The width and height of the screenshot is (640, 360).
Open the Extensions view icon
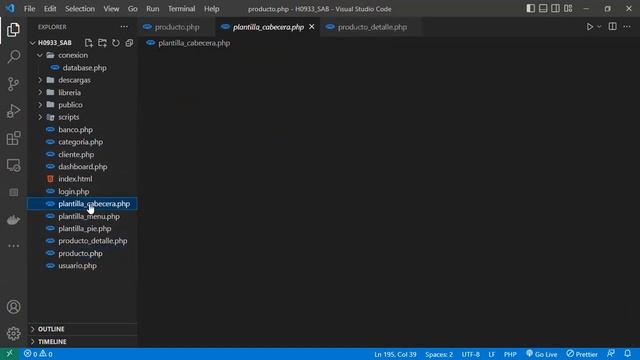[x=13, y=138]
